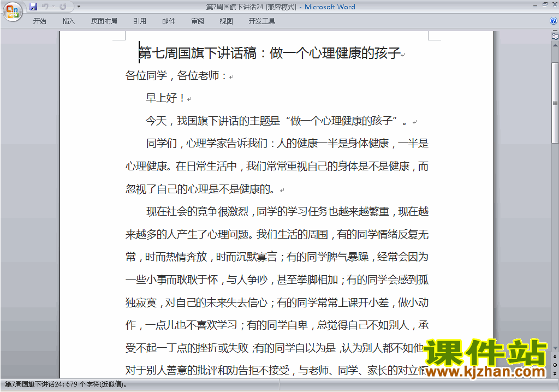The width and height of the screenshot is (559, 392).
Task: Click the line starting 心理健康。在日常生活中
Action: [x=277, y=166]
